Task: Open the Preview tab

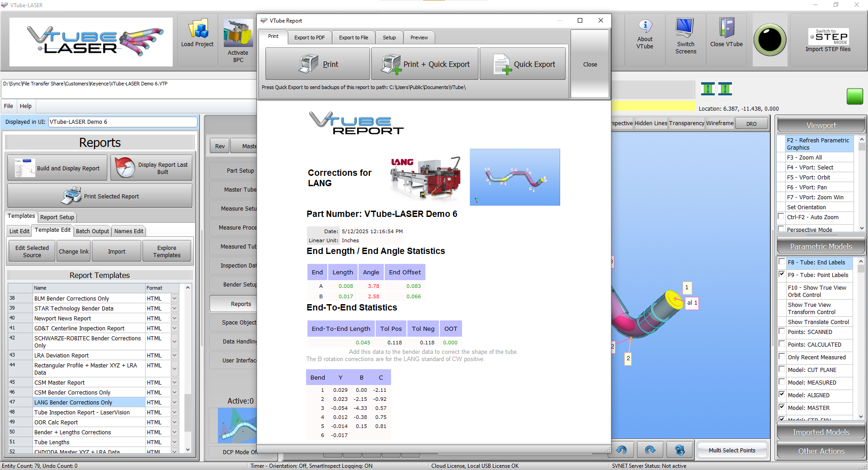Action: [419, 38]
